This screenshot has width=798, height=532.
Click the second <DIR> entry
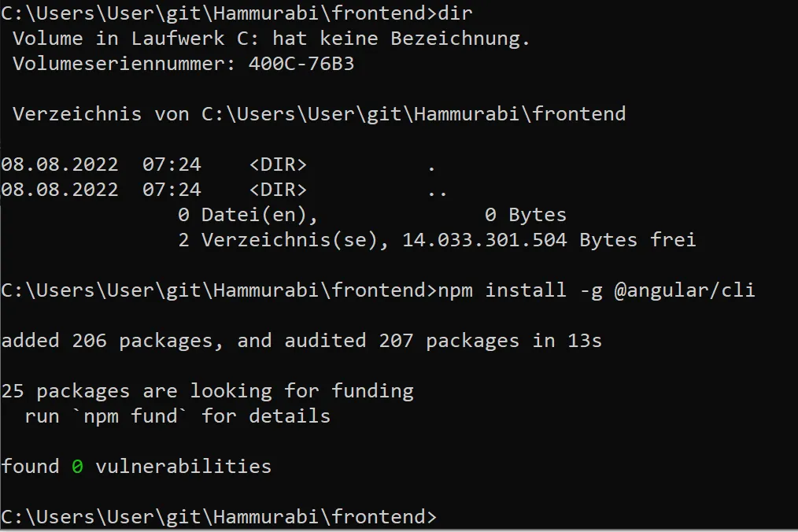click(278, 190)
